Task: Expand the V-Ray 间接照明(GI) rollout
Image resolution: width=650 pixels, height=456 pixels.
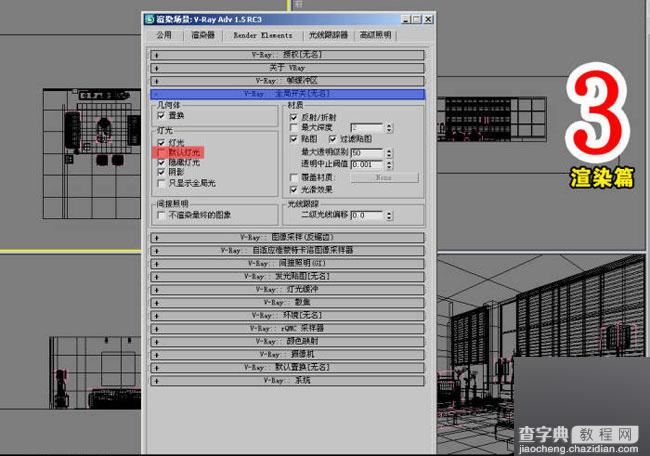Action: (x=287, y=264)
